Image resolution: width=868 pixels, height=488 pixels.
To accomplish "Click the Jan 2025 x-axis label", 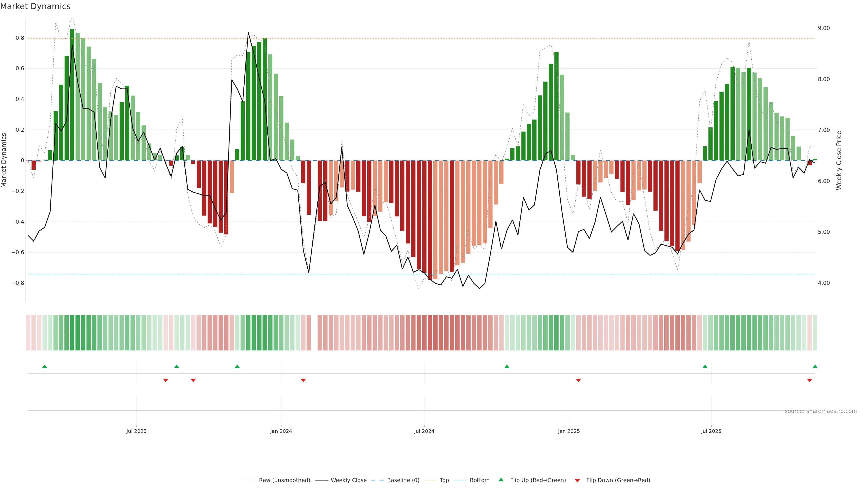I will (568, 431).
